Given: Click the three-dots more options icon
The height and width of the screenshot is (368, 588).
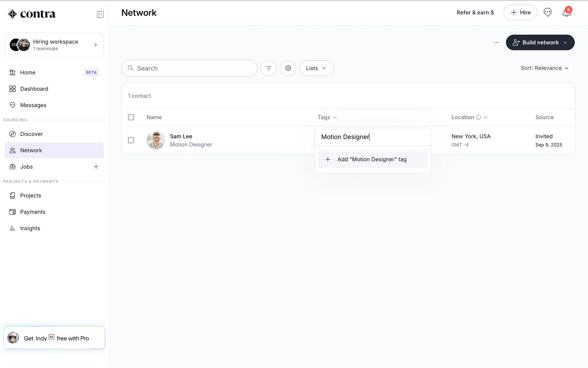Looking at the screenshot, I should point(496,43).
